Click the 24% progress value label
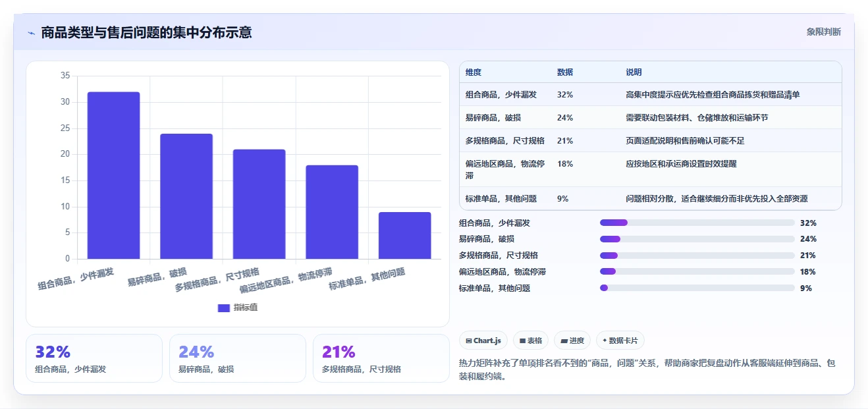The image size is (868, 409). 808,239
